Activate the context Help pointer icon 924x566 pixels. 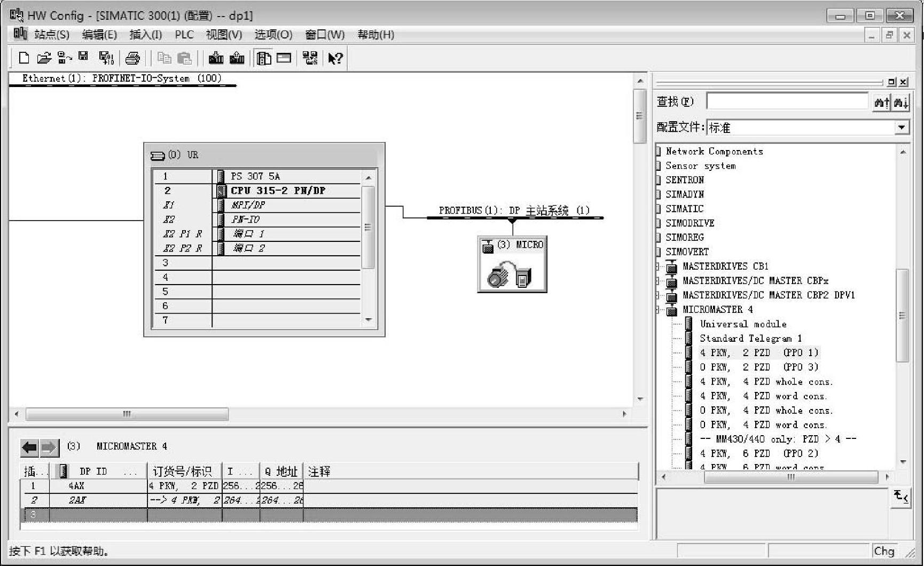(335, 58)
